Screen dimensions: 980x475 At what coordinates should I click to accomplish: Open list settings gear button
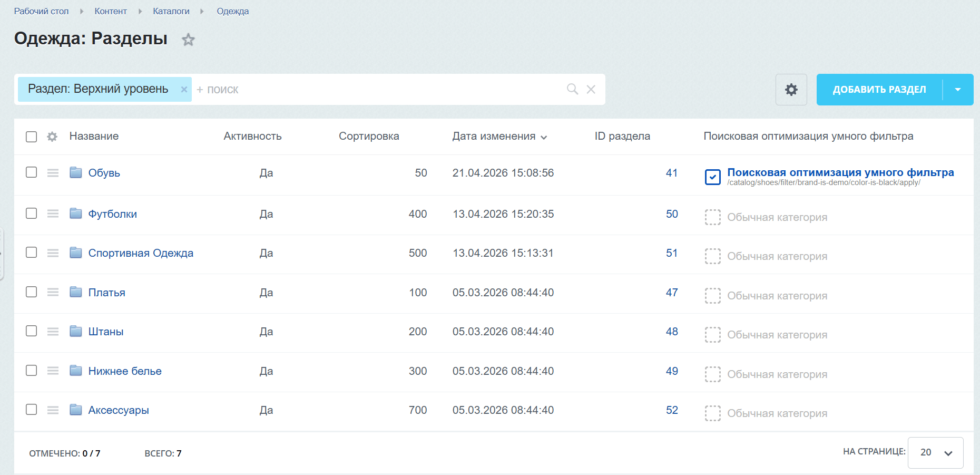[x=791, y=90]
